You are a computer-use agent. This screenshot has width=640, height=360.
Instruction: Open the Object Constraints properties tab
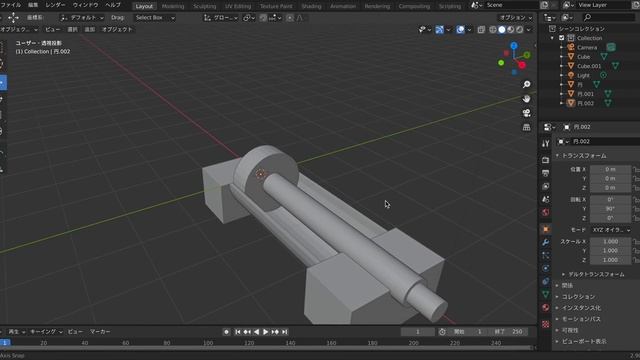coord(546,281)
